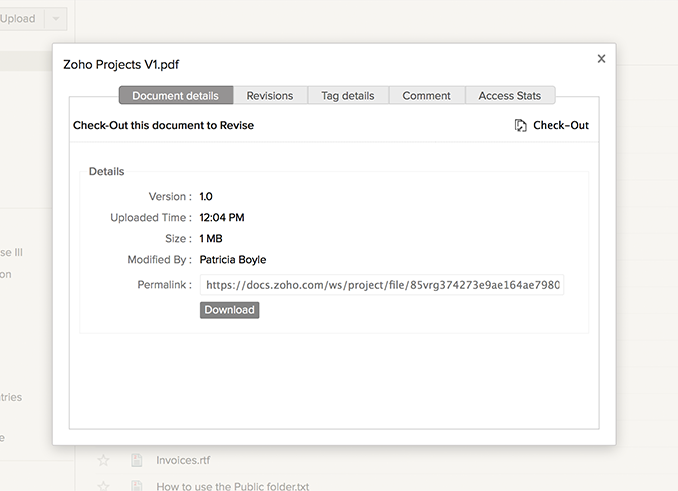Image resolution: width=678 pixels, height=491 pixels.
Task: Click the Upload button
Action: tap(18, 19)
